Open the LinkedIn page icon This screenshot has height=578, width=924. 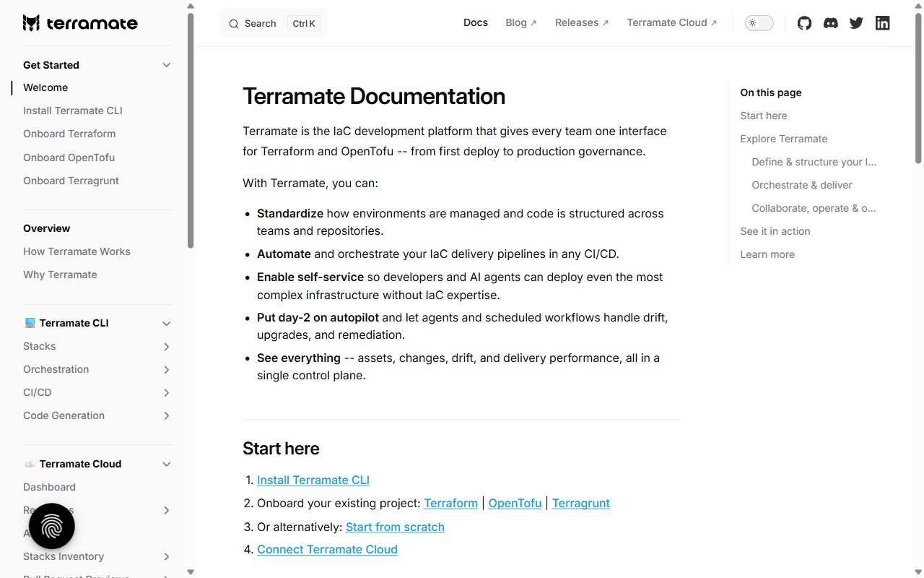[882, 23]
